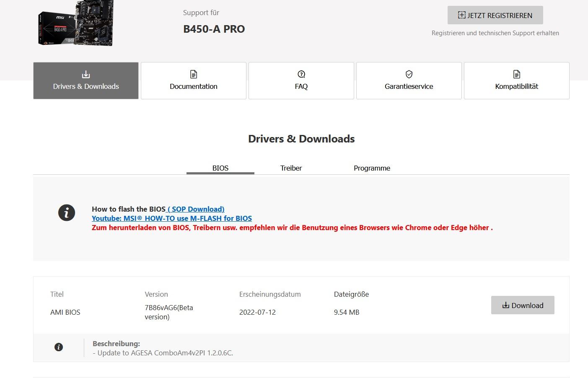Open the SOP Download link
The image size is (588, 378).
pyautogui.click(x=196, y=209)
